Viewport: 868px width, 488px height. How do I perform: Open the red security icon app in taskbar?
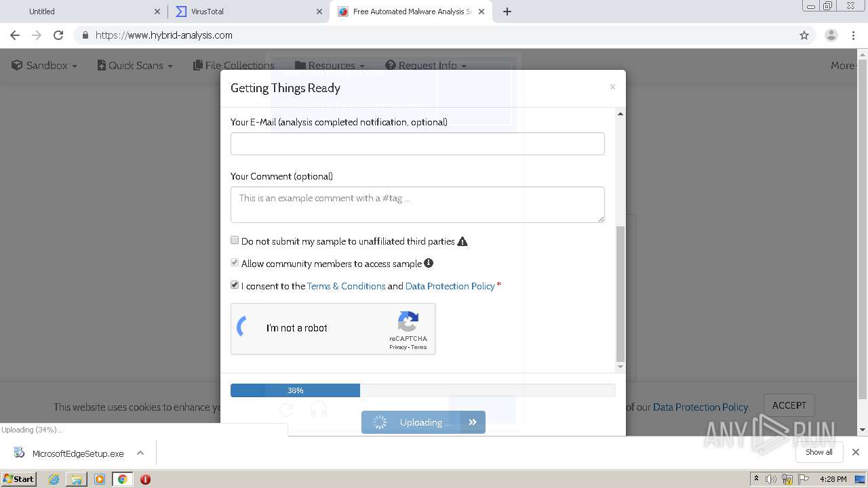tap(145, 479)
